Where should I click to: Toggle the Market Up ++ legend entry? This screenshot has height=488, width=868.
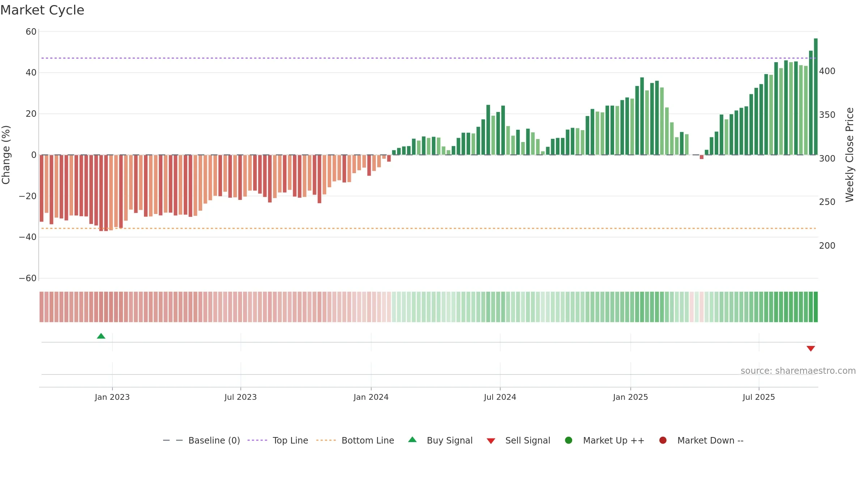604,440
